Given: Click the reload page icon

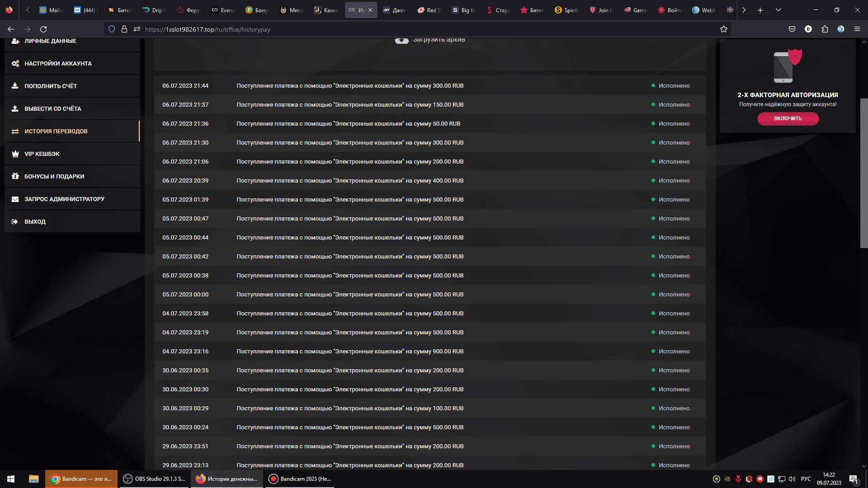Looking at the screenshot, I should click(x=43, y=29).
